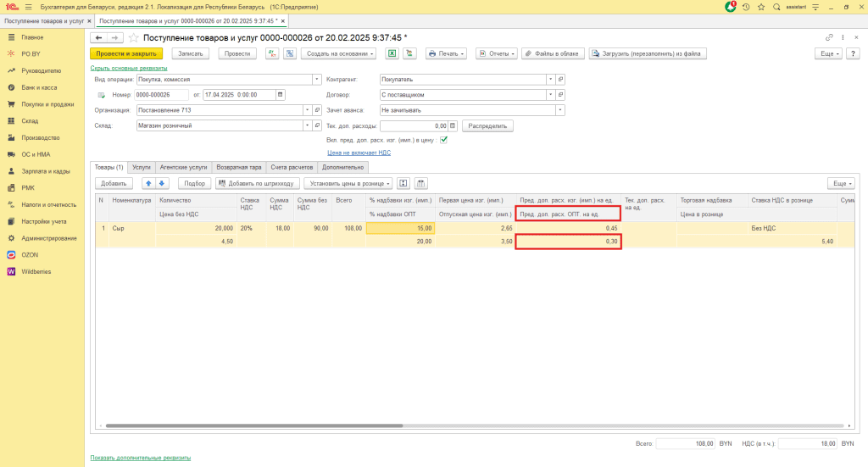Switch to first Поступление товаров и услуг tab
The image size is (868, 467).
click(44, 21)
